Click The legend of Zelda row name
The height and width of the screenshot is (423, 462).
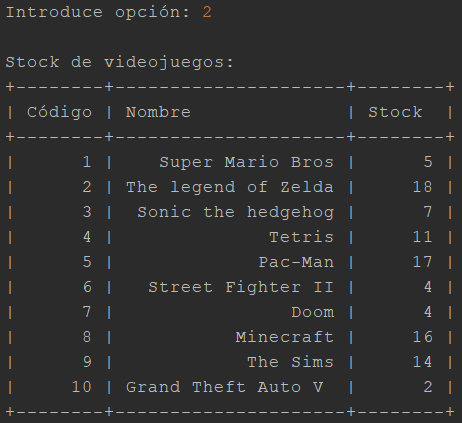(x=230, y=187)
